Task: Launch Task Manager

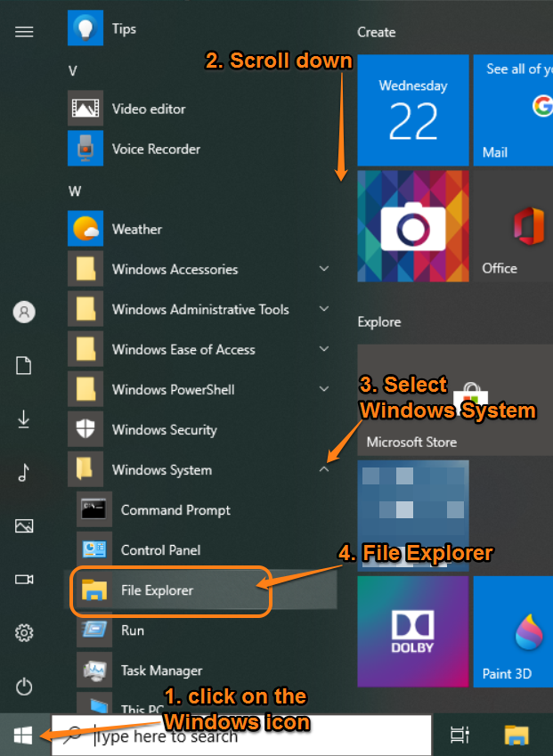Action: pos(200,670)
